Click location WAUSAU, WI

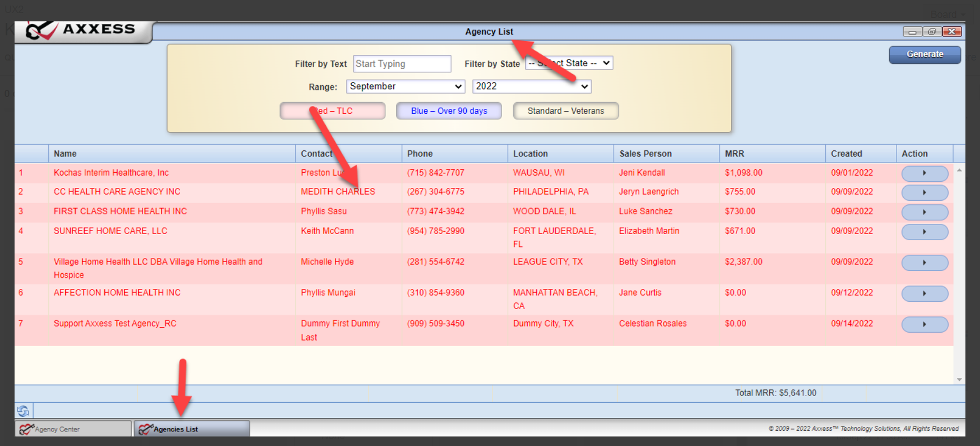point(539,173)
